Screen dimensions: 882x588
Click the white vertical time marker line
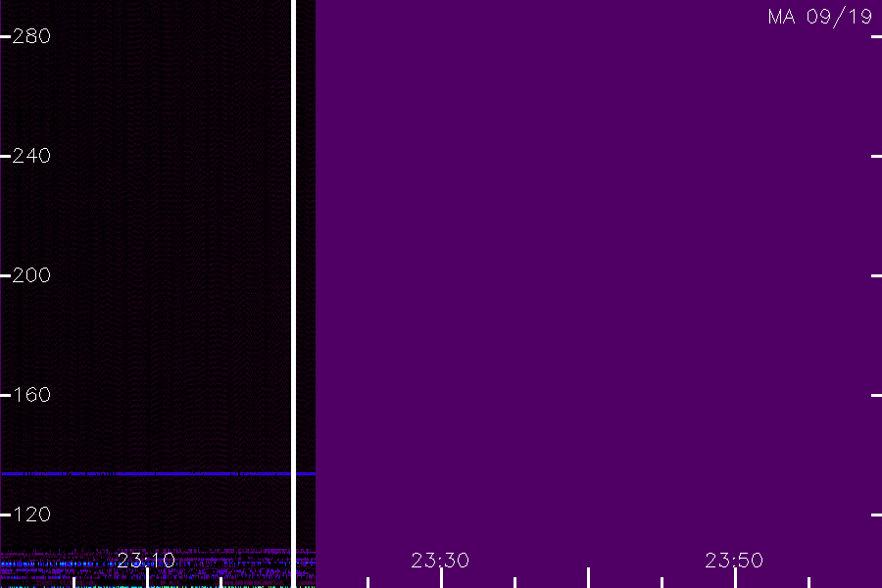[x=293, y=294]
